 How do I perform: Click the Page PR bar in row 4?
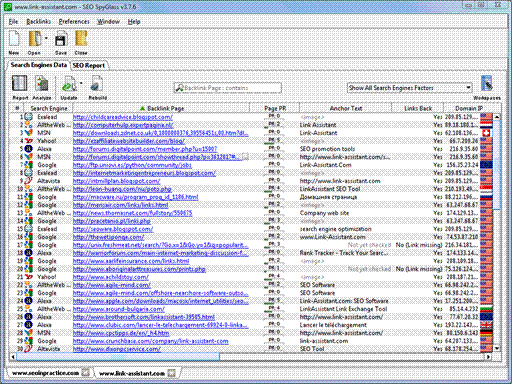tap(274, 141)
